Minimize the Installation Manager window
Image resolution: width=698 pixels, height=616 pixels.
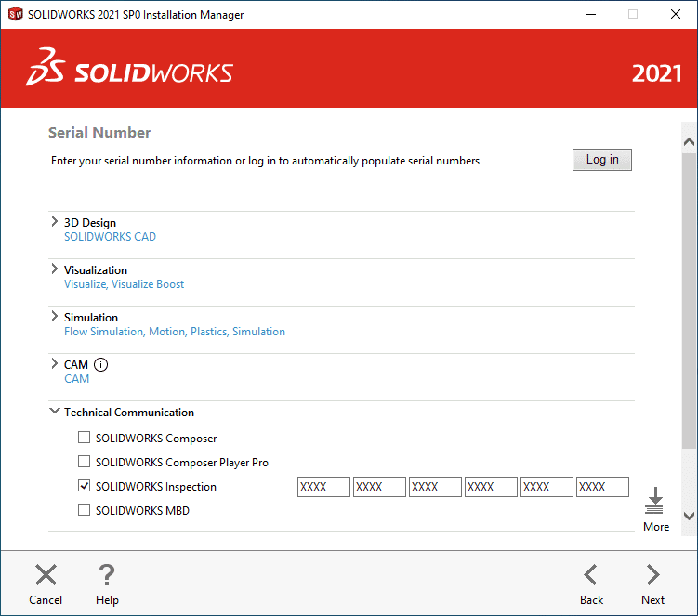591,14
